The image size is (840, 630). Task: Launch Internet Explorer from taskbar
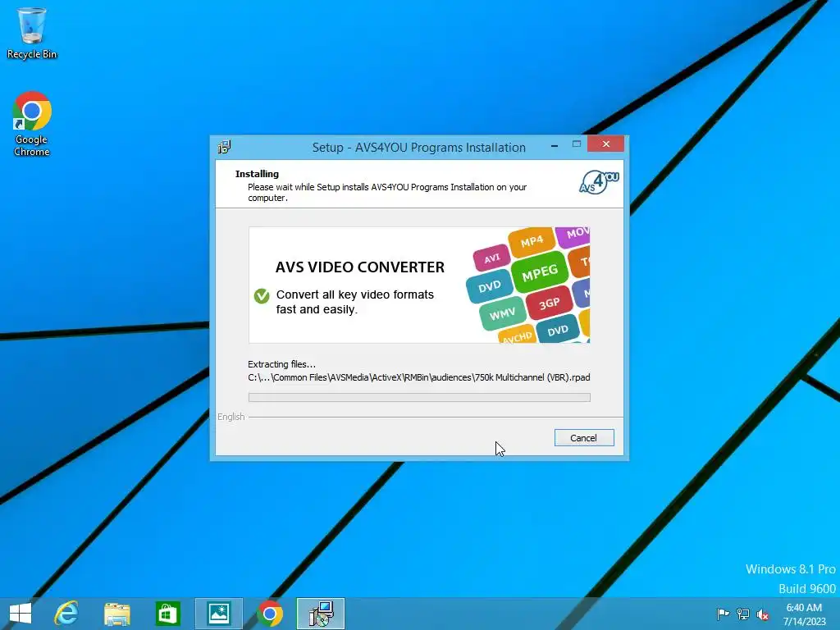coord(66,614)
